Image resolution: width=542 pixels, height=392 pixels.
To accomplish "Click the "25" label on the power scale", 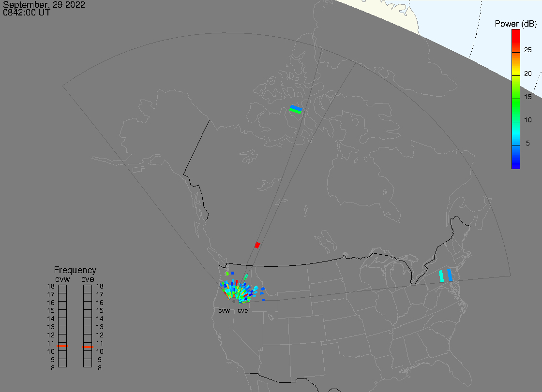I will pos(527,50).
